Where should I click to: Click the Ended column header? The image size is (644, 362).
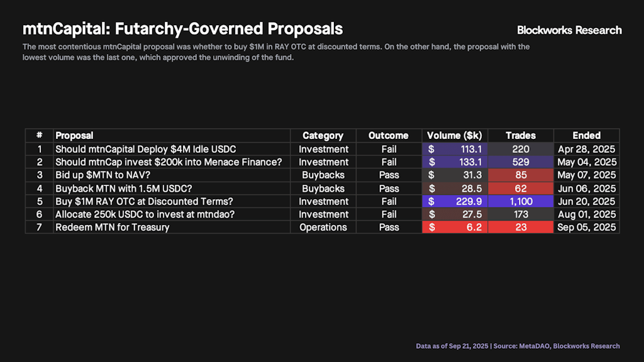pyautogui.click(x=586, y=135)
